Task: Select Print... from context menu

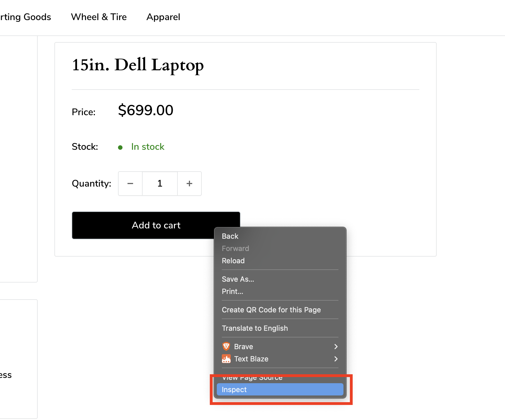Action: click(x=280, y=291)
